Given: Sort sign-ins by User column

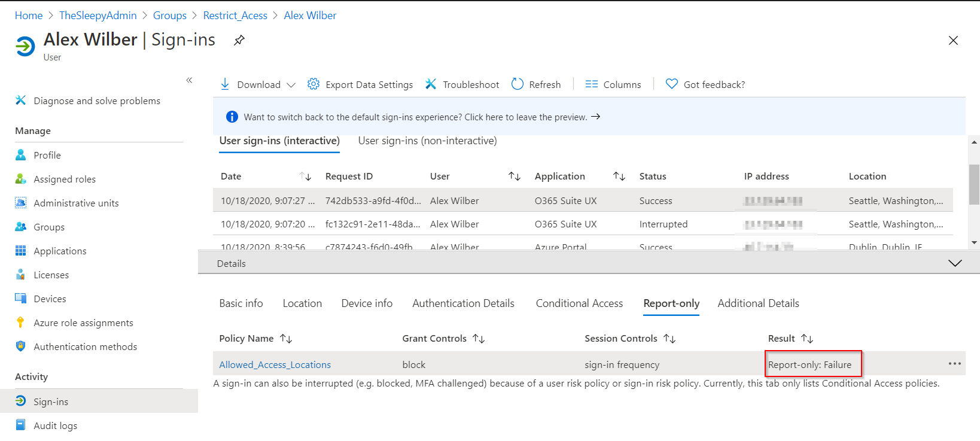Looking at the screenshot, I should [x=515, y=176].
